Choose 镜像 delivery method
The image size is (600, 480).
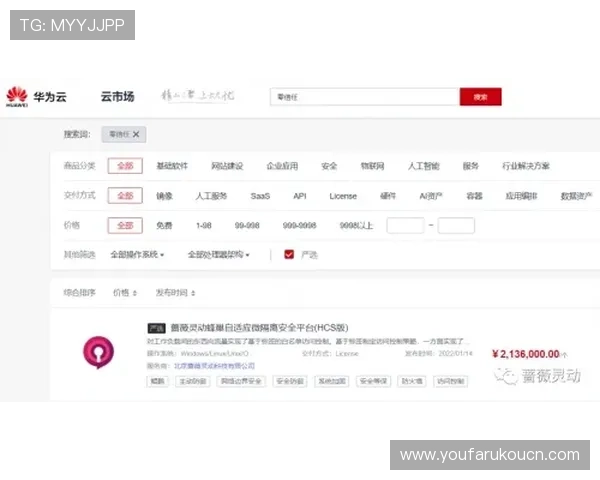coord(165,196)
